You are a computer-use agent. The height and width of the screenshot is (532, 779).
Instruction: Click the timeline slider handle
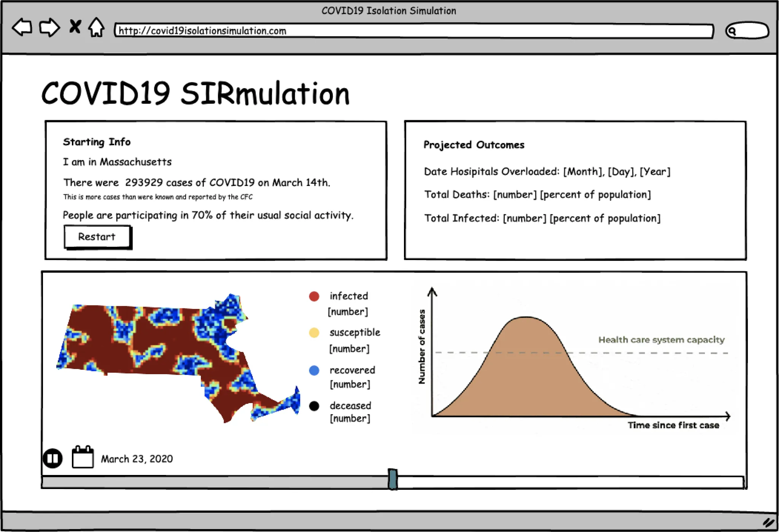tap(393, 479)
